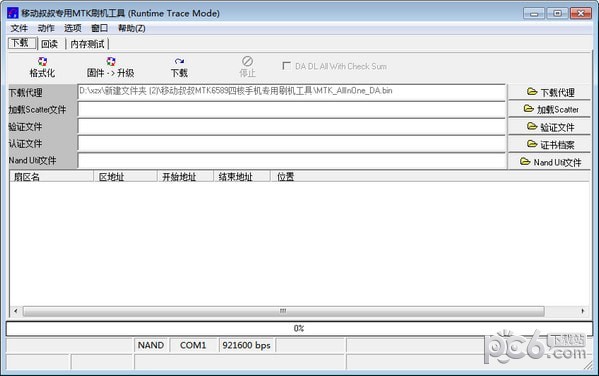
Task: Click the 开始地址 column header
Action: click(x=185, y=177)
